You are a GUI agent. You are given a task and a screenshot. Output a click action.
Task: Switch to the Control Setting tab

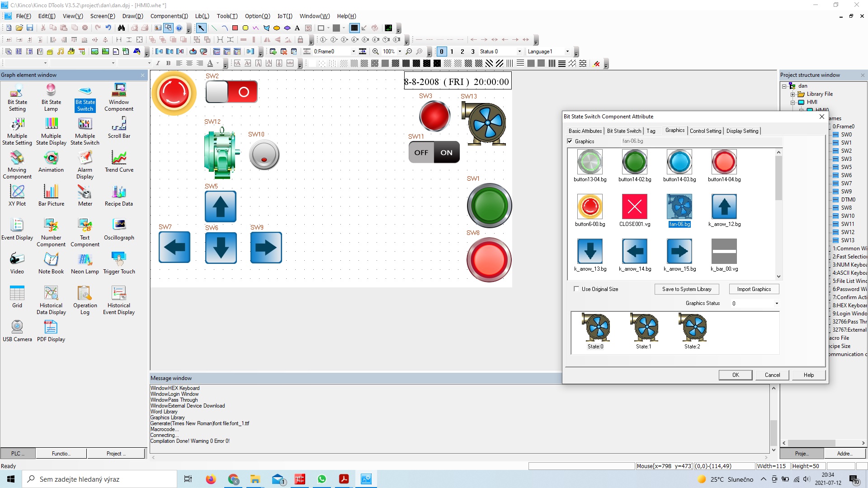click(705, 131)
